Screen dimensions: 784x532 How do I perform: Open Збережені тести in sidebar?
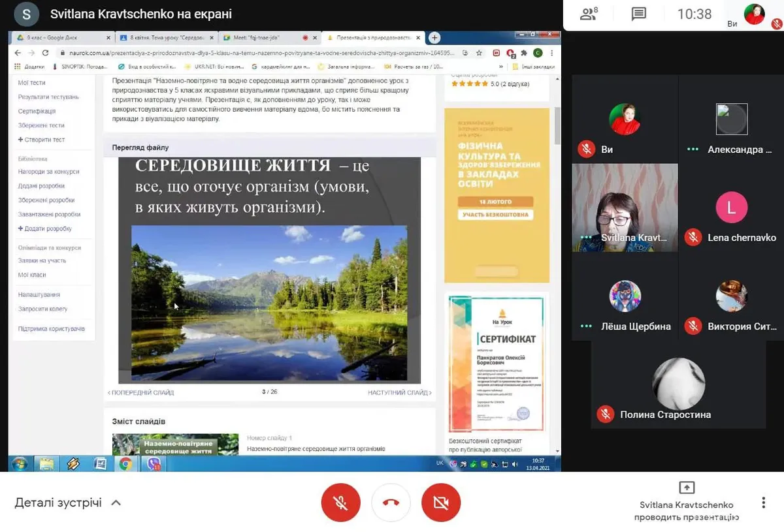point(41,125)
